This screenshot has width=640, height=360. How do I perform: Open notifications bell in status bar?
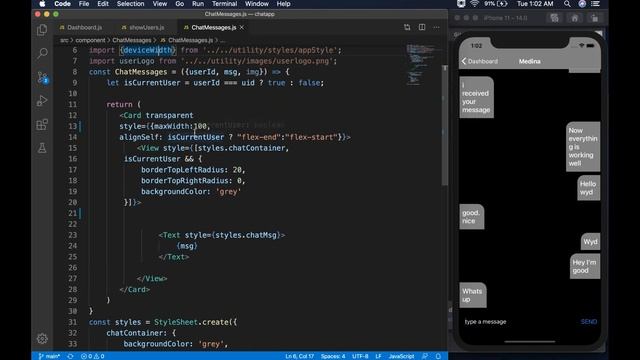[438, 356]
